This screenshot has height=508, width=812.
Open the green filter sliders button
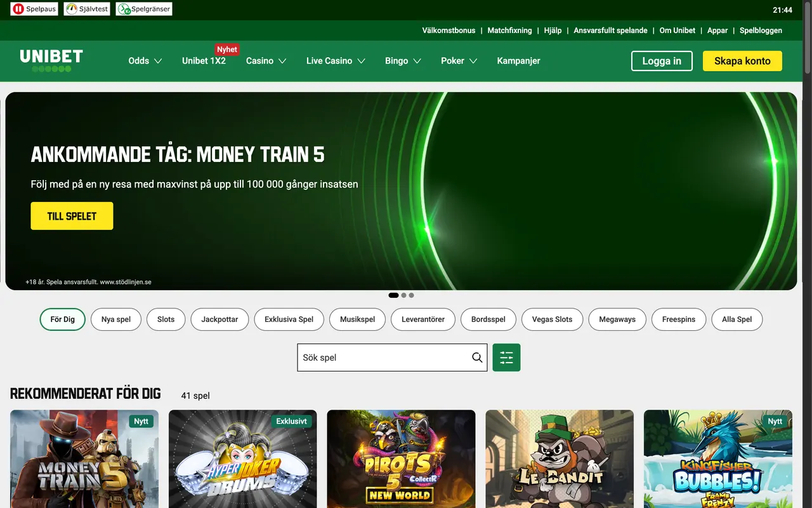click(506, 358)
